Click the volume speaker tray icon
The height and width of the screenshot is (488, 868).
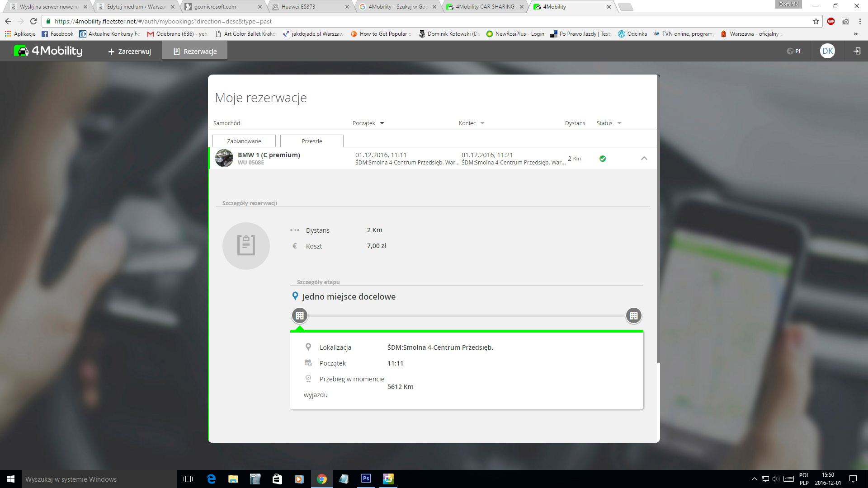[x=776, y=479]
